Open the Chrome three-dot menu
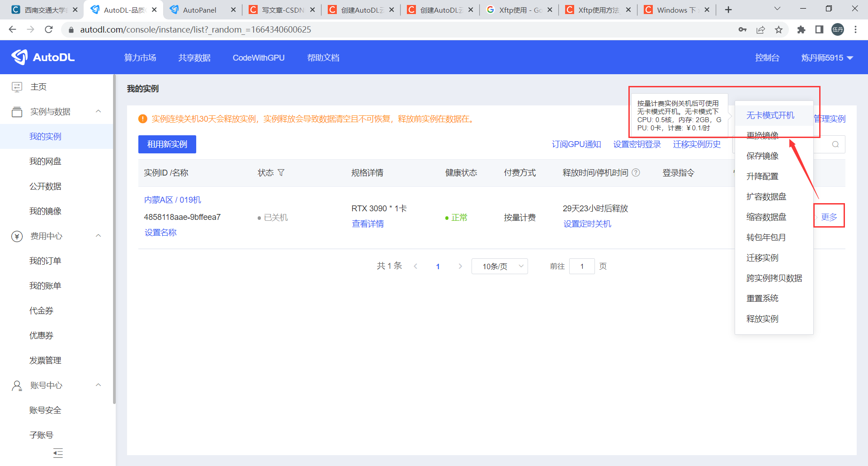The height and width of the screenshot is (466, 868). [x=855, y=29]
